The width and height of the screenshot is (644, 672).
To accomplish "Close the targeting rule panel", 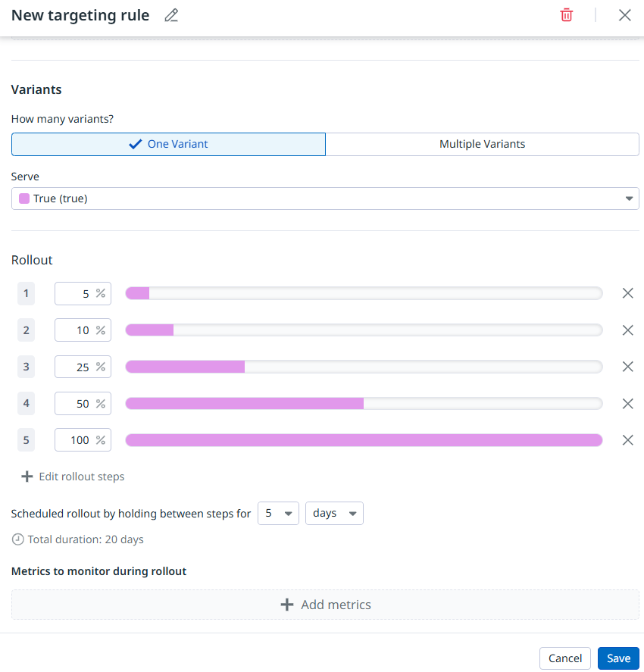I will (x=624, y=15).
